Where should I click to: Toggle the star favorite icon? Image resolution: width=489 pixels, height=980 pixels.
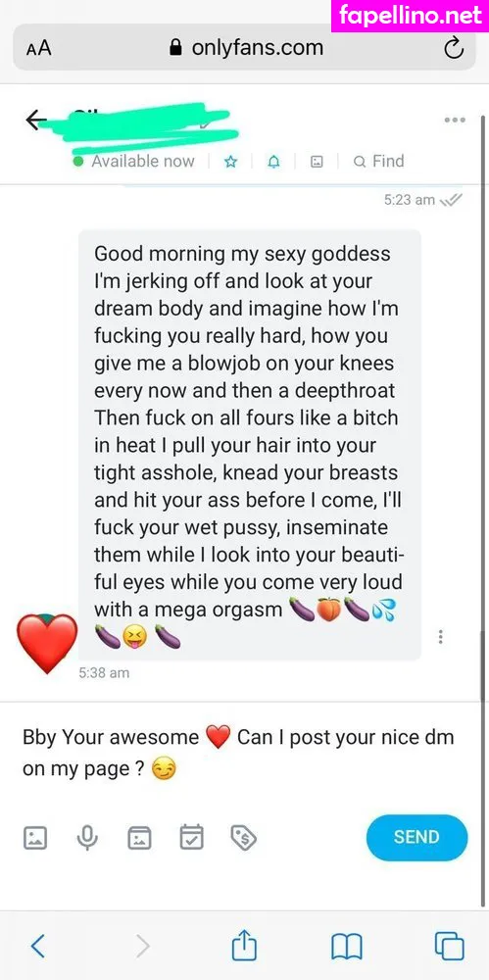tap(230, 162)
